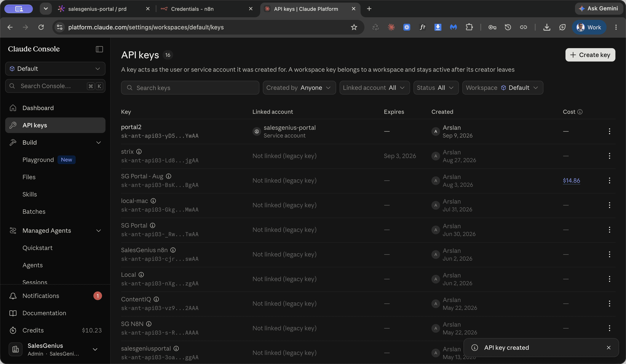Go back in browser history
The height and width of the screenshot is (364, 626).
10,27
